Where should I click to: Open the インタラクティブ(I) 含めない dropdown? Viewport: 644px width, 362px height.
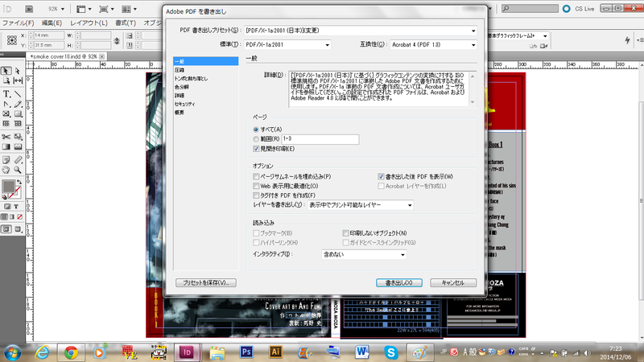tap(364, 254)
